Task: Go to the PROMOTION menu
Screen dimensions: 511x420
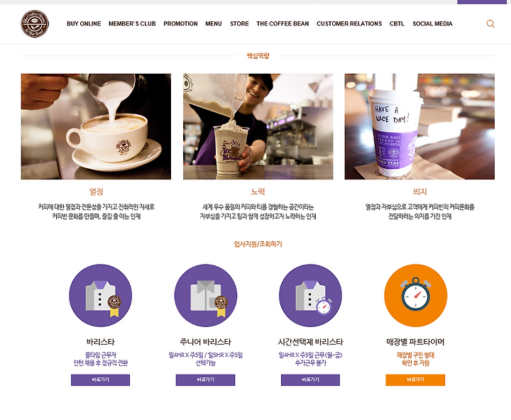Action: point(180,24)
